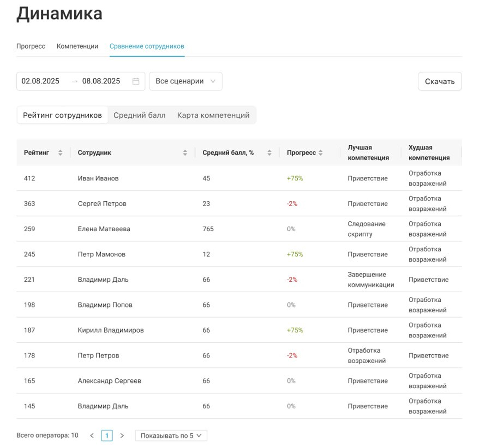Image resolution: width=504 pixels, height=448 pixels.
Task: Click the rating value 145
Action: click(29, 406)
